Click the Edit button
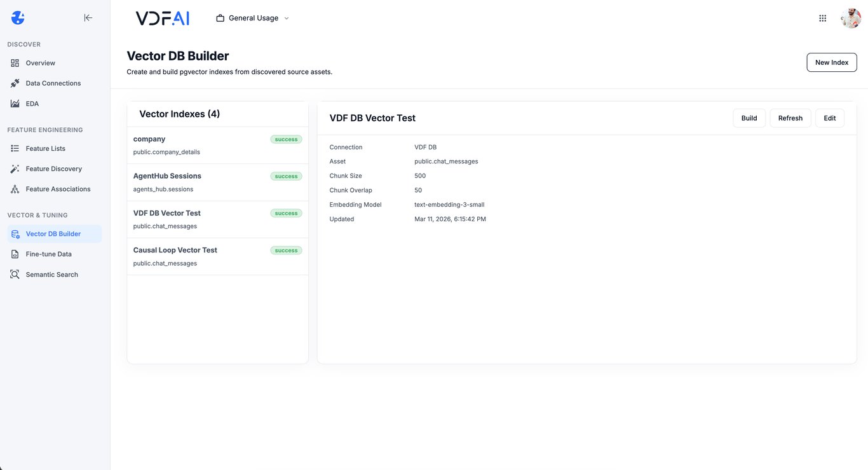 coord(829,118)
